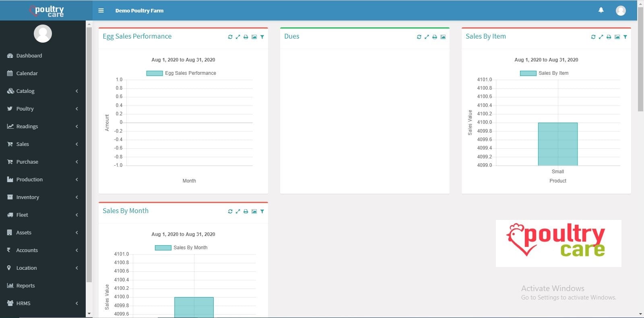
Task: Click the Sales By Month heading
Action: click(125, 211)
